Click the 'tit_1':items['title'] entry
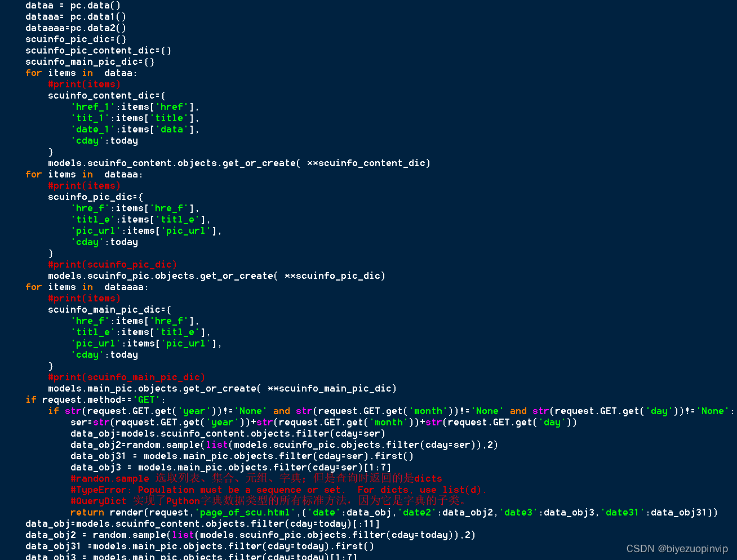This screenshot has height=560, width=737. tap(135, 118)
